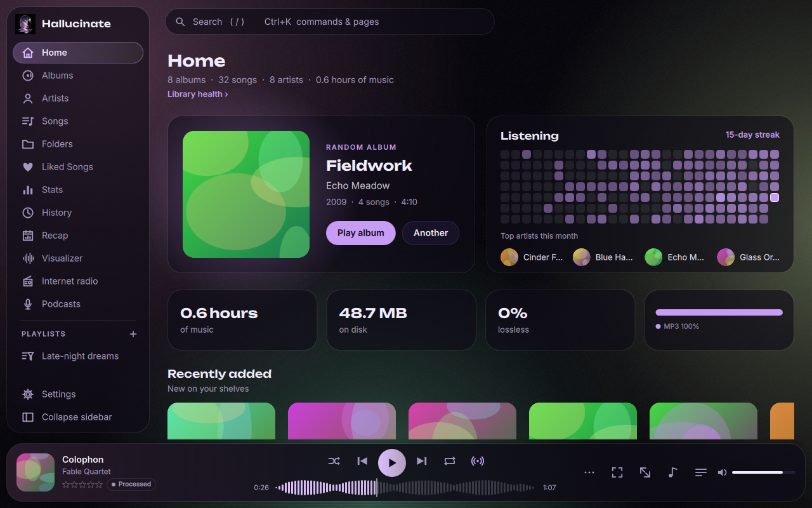Open the Albums page
Image resolution: width=812 pixels, height=508 pixels.
(78, 76)
